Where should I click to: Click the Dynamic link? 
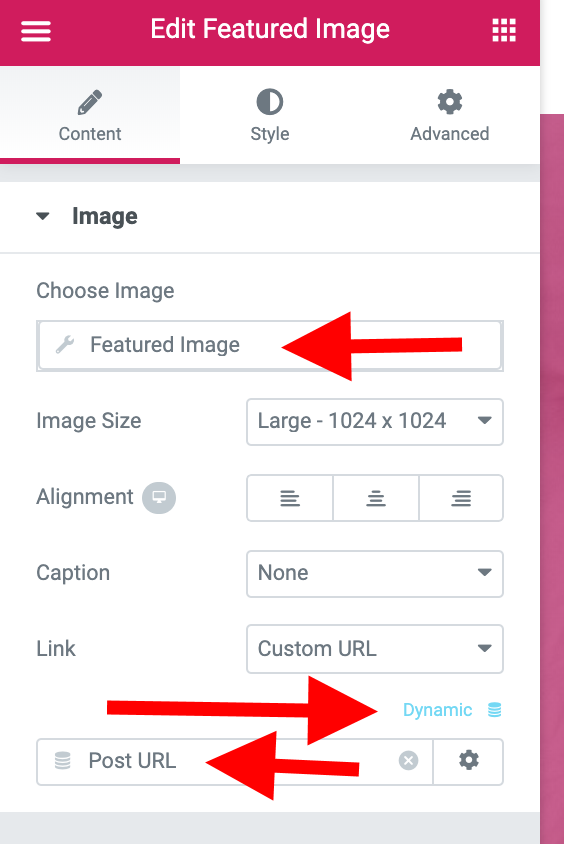pyautogui.click(x=438, y=710)
